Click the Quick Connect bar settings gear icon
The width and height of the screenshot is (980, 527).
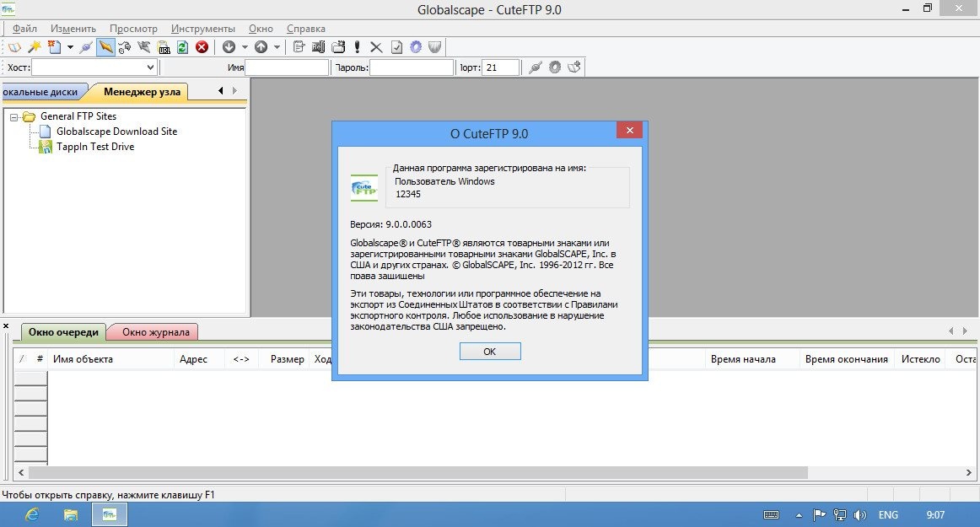point(555,67)
